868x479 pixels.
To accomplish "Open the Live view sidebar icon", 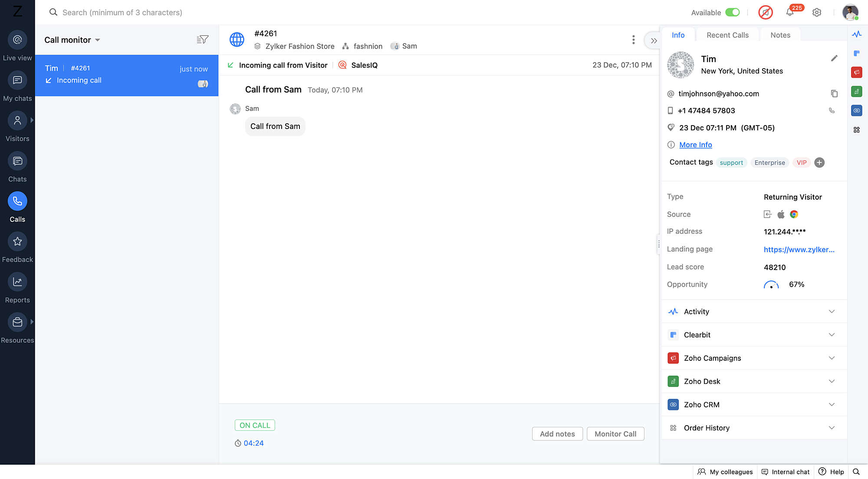I will pos(17,40).
